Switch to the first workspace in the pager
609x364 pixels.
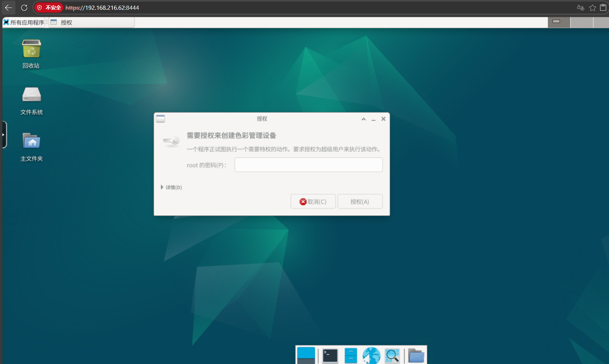coord(559,23)
